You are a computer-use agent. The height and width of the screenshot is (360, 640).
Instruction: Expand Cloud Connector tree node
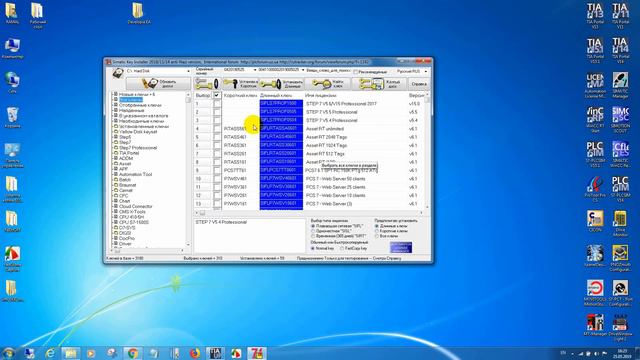tap(116, 207)
